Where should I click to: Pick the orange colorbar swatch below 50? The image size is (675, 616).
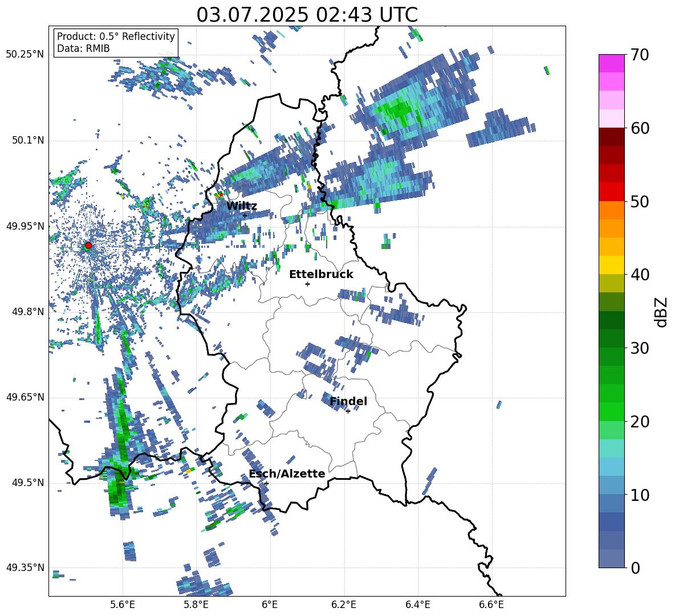pos(611,210)
